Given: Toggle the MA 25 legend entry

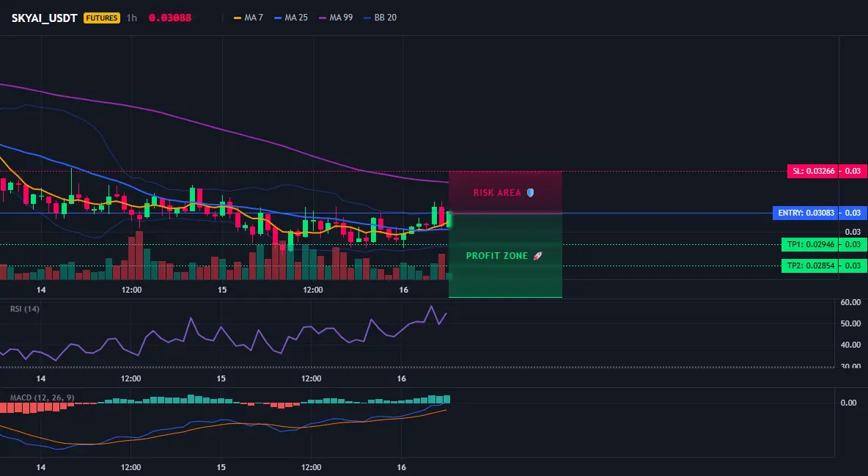Looking at the screenshot, I should pos(291,18).
